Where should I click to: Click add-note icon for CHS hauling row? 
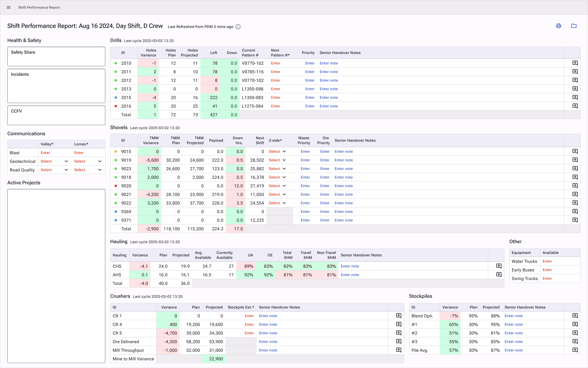499,266
